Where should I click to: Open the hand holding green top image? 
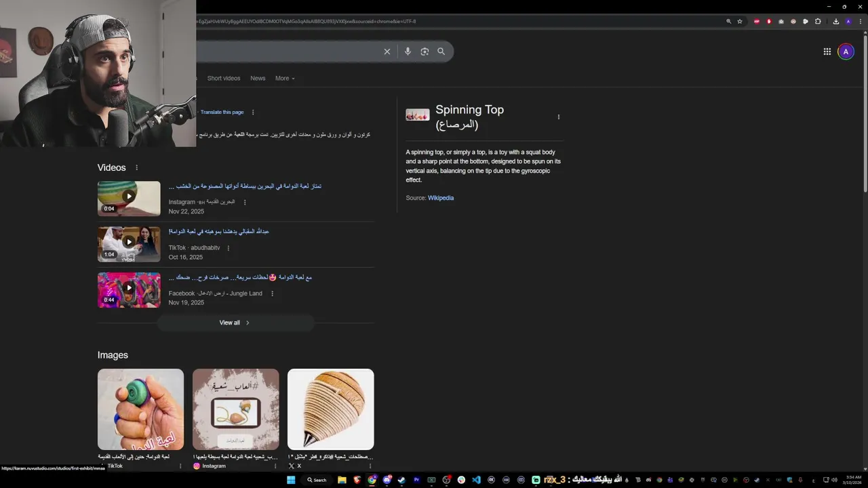click(x=140, y=409)
